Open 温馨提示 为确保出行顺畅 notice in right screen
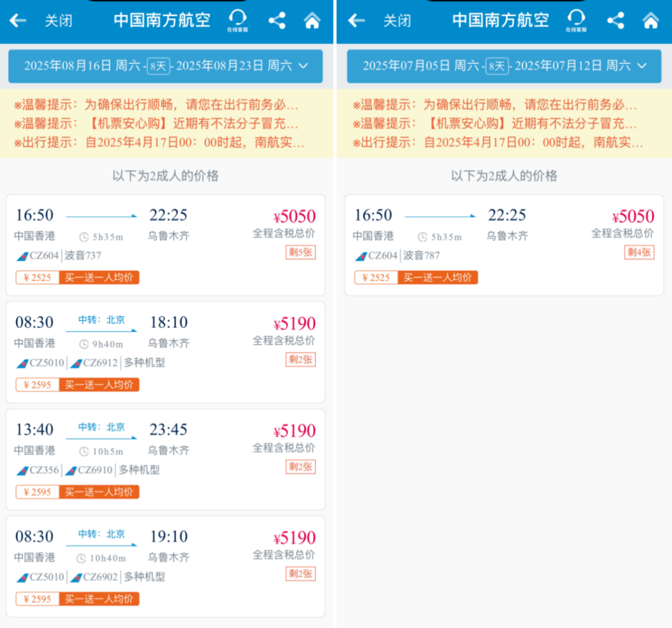Image resolution: width=672 pixels, height=628 pixels. [x=495, y=104]
